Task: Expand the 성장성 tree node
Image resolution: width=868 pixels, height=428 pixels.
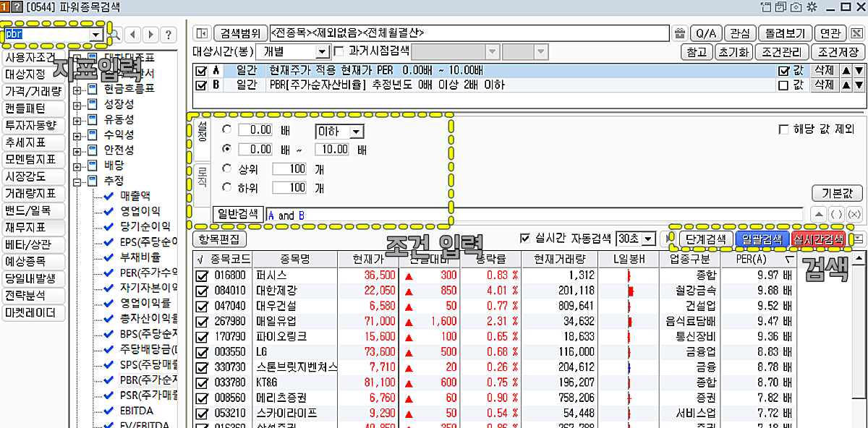Action: 78,105
